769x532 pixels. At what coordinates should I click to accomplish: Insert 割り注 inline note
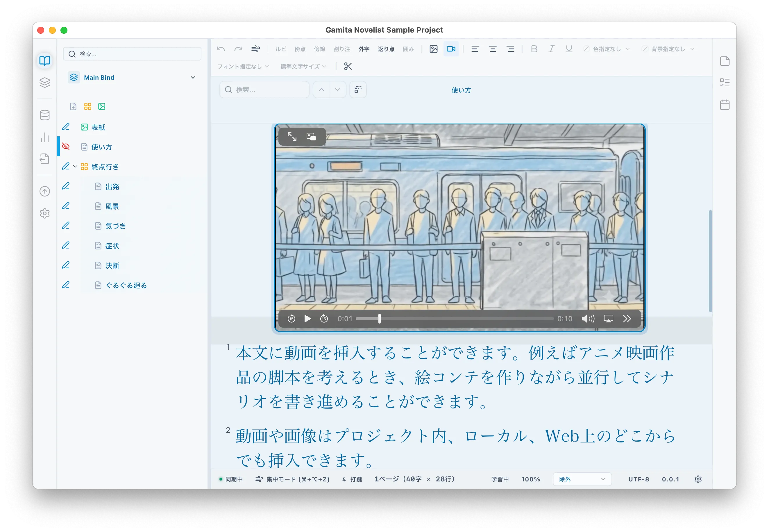tap(341, 49)
